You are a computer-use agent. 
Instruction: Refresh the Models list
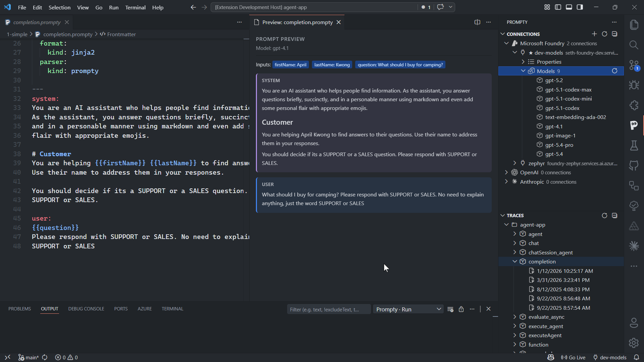(x=615, y=71)
